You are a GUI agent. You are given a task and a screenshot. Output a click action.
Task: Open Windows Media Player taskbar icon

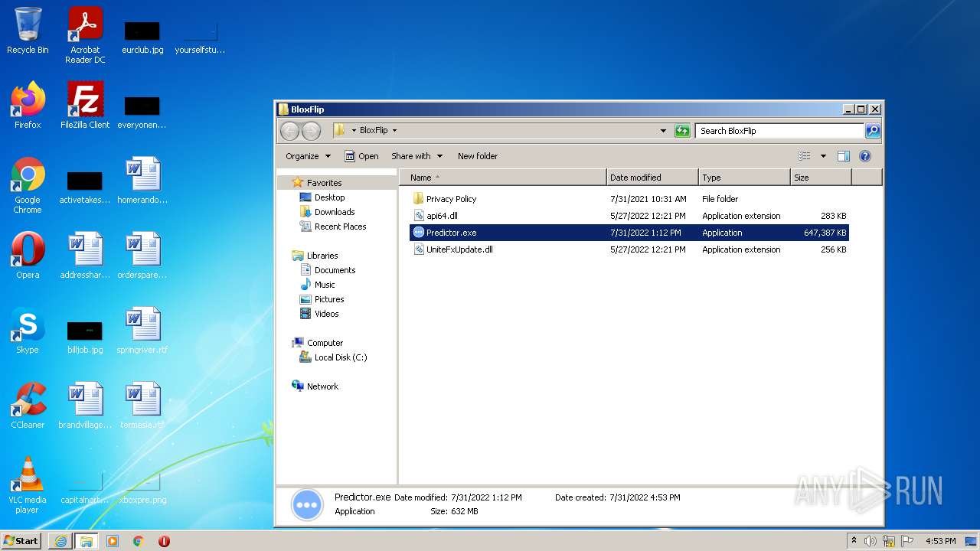click(x=113, y=541)
